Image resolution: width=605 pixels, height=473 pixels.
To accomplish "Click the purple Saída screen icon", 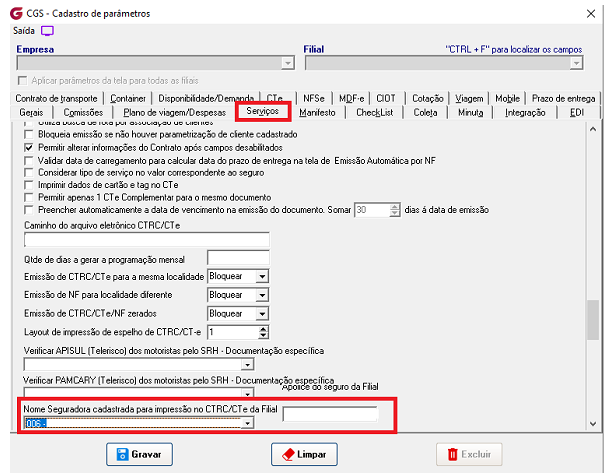I will point(47,31).
